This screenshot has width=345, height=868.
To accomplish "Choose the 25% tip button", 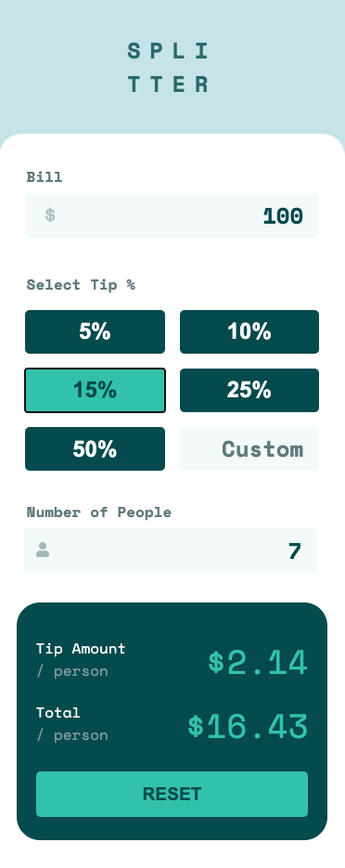I will (x=249, y=390).
